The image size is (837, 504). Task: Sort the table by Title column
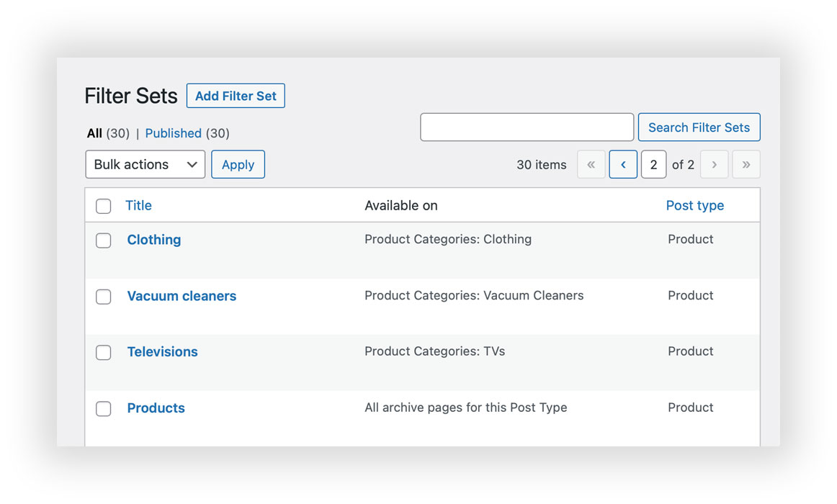pos(138,205)
